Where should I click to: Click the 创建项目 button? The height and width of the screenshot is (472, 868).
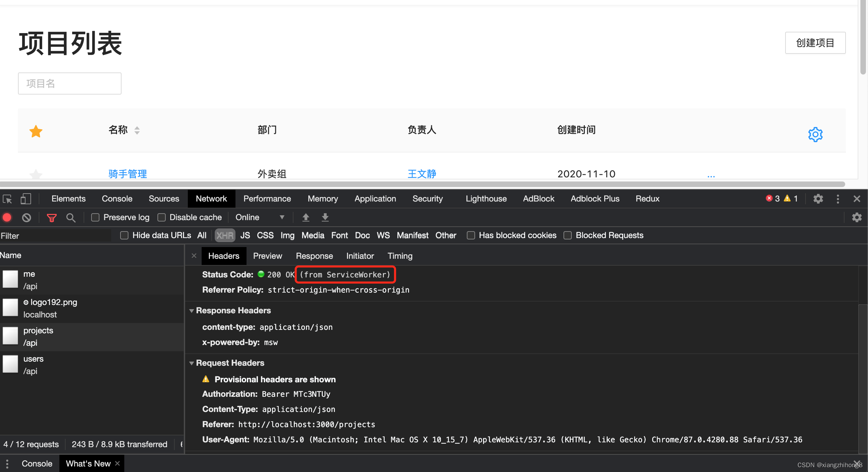click(x=815, y=43)
